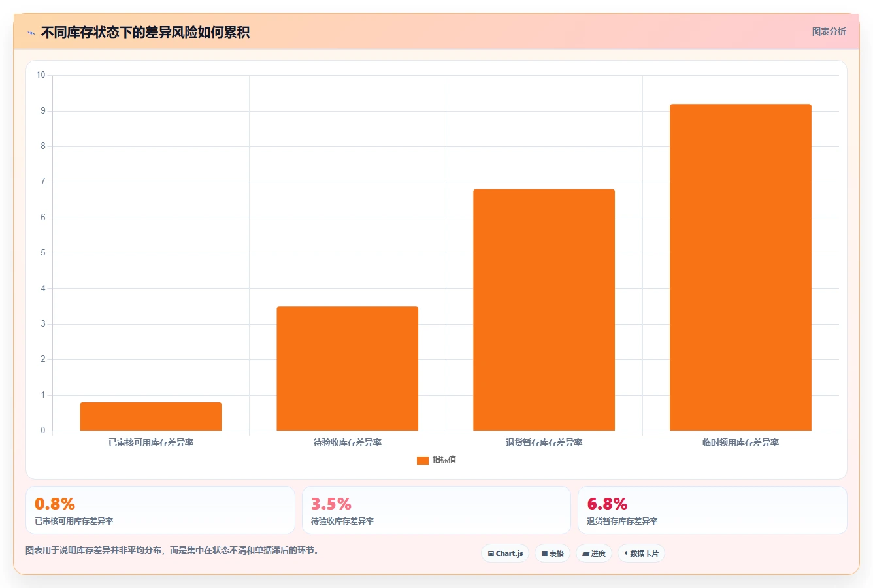Open the 6.8% 退货暂存库存差异率 card
This screenshot has width=873, height=588.
click(712, 510)
